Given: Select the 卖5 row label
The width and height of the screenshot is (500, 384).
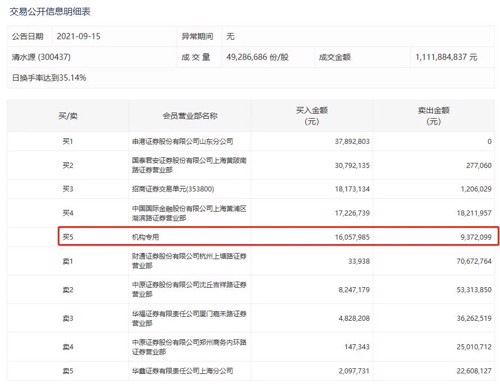Looking at the screenshot, I should coord(68,371).
